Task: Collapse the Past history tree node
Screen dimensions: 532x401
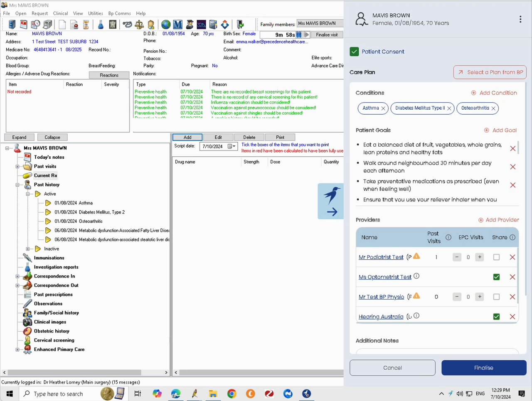Action: coord(17,185)
